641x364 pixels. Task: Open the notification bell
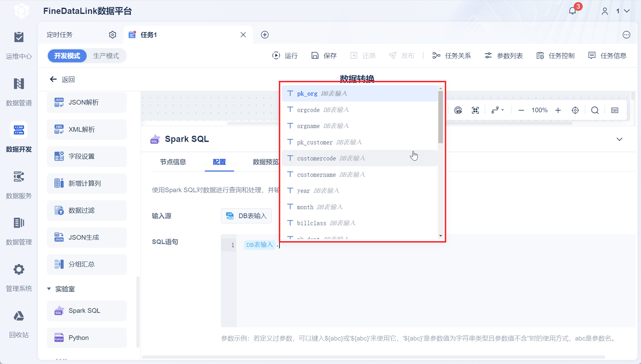tap(573, 11)
